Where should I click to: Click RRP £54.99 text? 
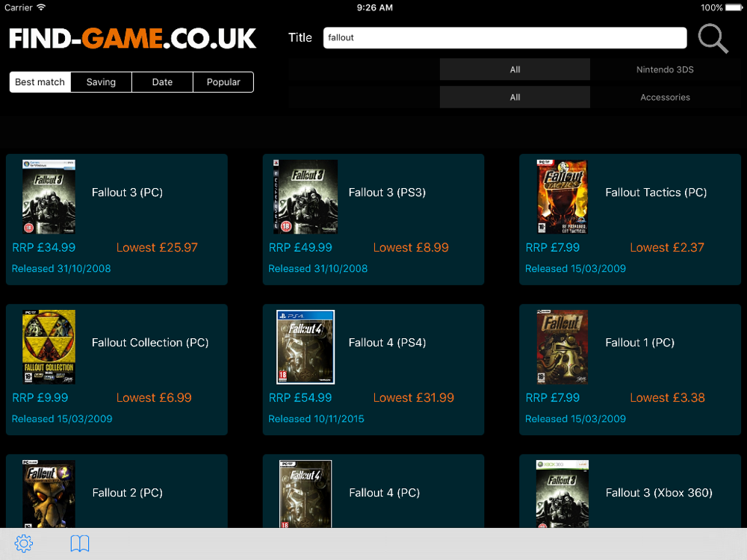click(x=300, y=398)
